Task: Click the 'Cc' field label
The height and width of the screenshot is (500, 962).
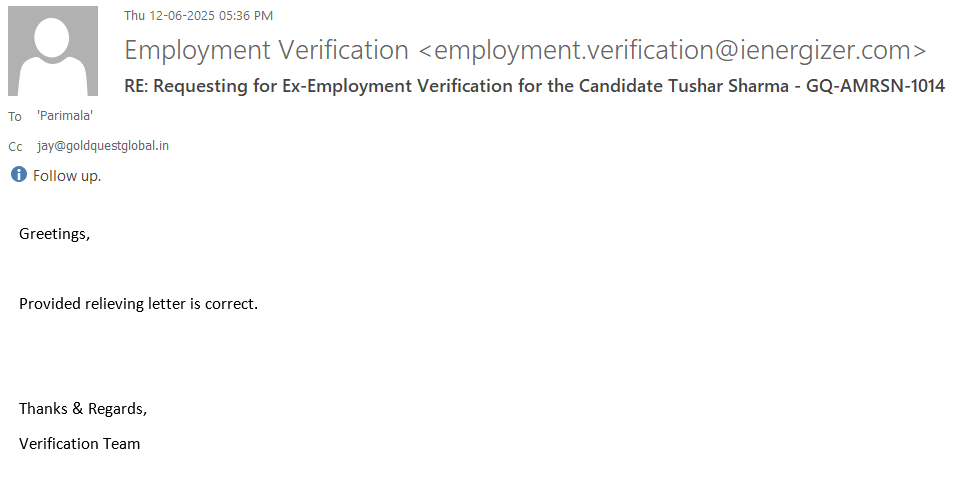Action: [x=15, y=147]
